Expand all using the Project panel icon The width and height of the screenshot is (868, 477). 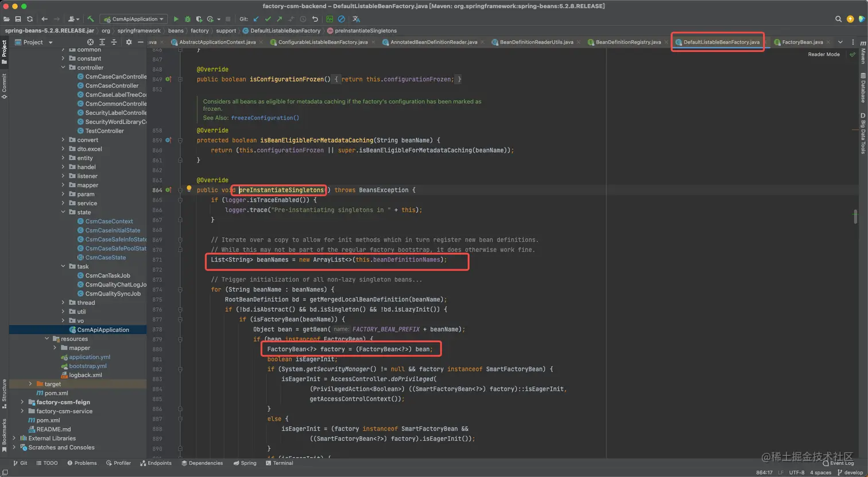point(102,42)
